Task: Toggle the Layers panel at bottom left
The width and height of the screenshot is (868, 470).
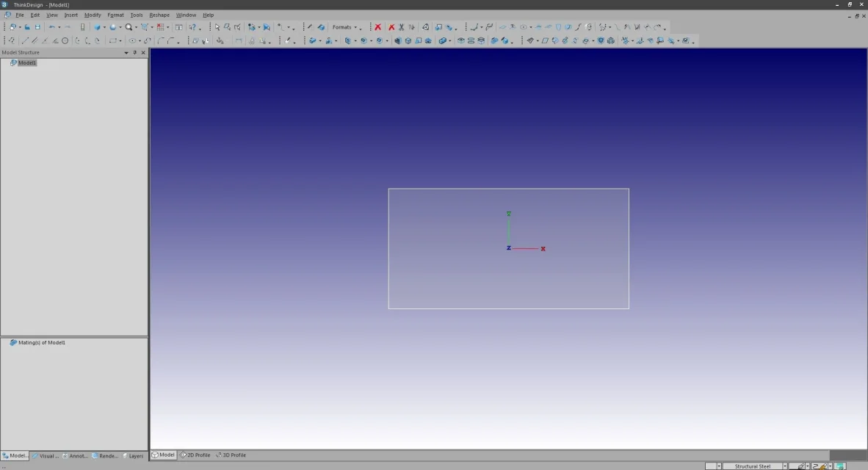Action: click(x=135, y=455)
